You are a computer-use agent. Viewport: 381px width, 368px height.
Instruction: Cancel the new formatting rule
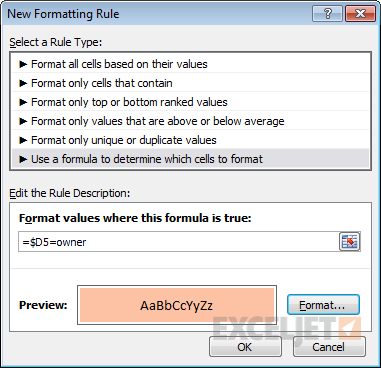pyautogui.click(x=329, y=347)
